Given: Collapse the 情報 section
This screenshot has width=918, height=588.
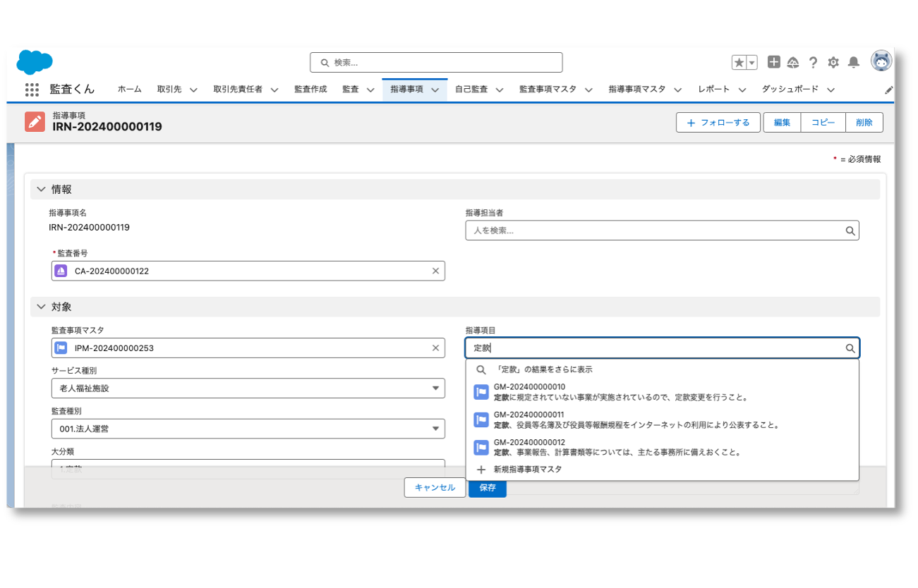Looking at the screenshot, I should (x=41, y=190).
